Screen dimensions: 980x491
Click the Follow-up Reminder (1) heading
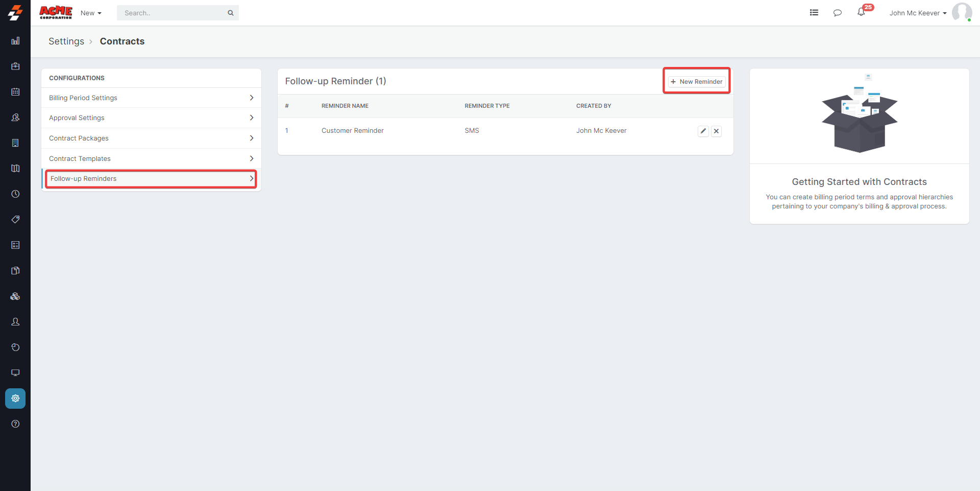pyautogui.click(x=335, y=81)
